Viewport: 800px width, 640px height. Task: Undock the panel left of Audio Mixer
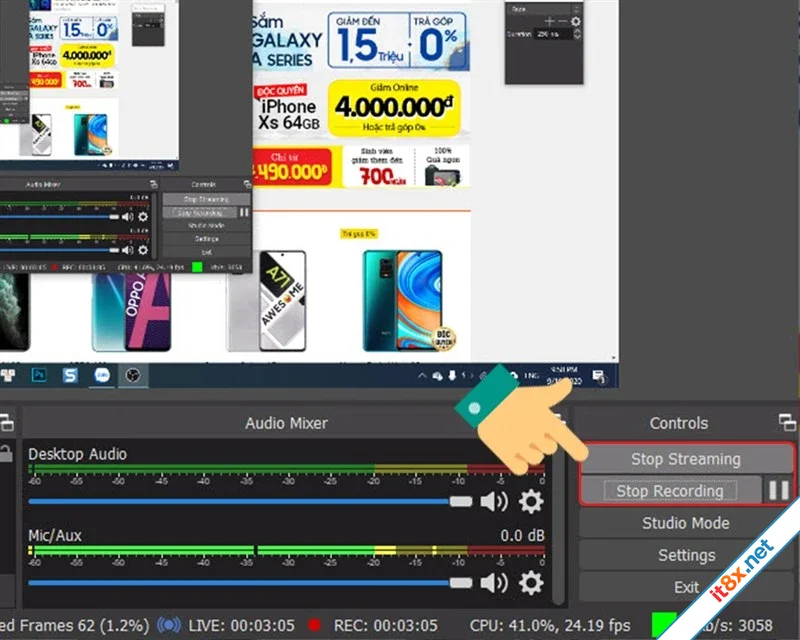pos(7,423)
